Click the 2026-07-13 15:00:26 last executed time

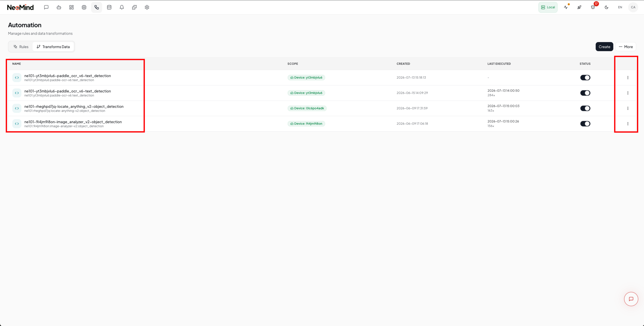pos(503,121)
